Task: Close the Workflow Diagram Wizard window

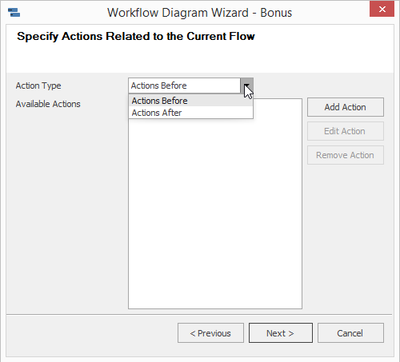Action: 382,9
